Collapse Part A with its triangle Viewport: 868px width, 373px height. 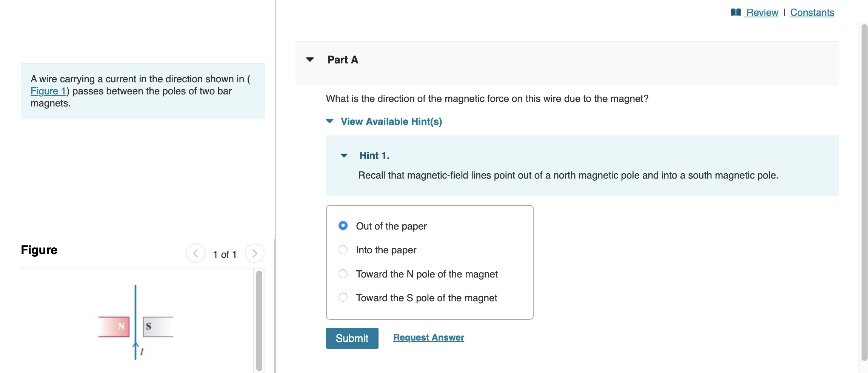[x=309, y=59]
